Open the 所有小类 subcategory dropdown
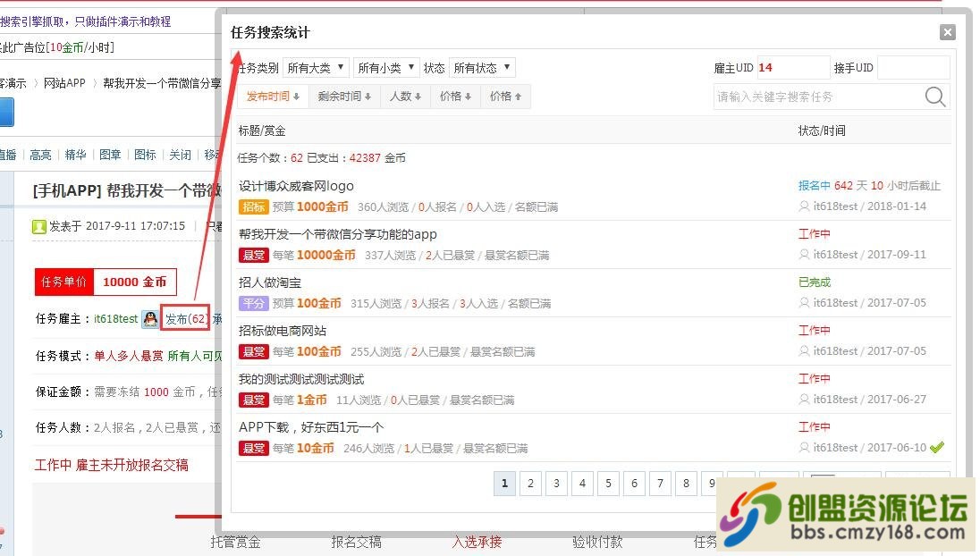980x556 pixels. (x=385, y=67)
